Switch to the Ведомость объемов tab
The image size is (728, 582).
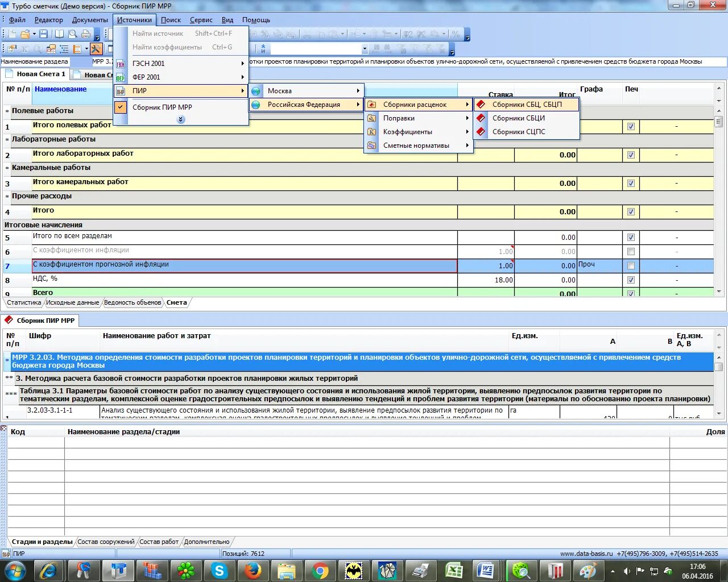(x=133, y=302)
